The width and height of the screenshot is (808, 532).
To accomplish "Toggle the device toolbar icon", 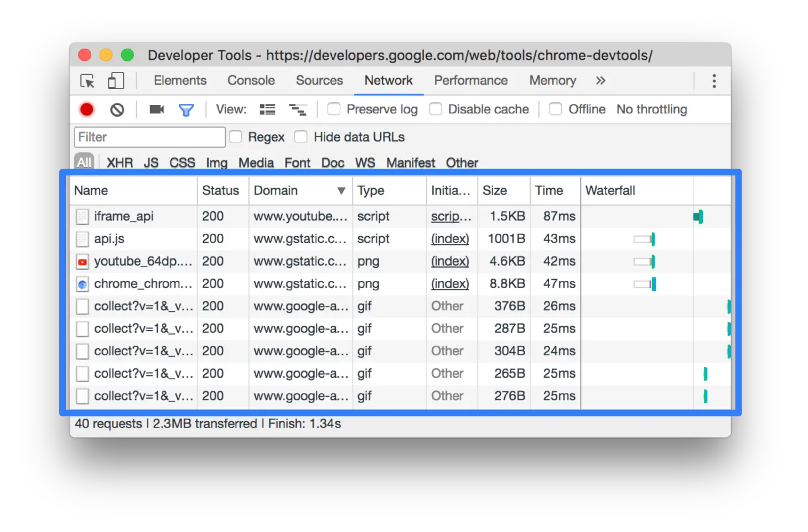I will click(116, 81).
